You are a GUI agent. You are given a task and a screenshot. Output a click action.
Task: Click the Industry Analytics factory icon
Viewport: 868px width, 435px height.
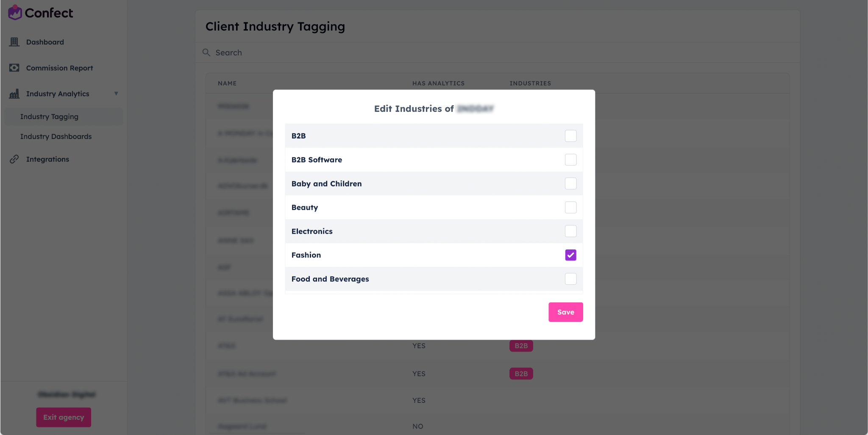pos(14,94)
